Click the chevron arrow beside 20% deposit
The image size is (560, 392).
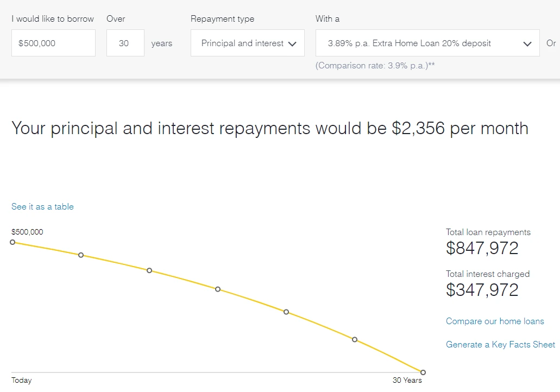(527, 44)
